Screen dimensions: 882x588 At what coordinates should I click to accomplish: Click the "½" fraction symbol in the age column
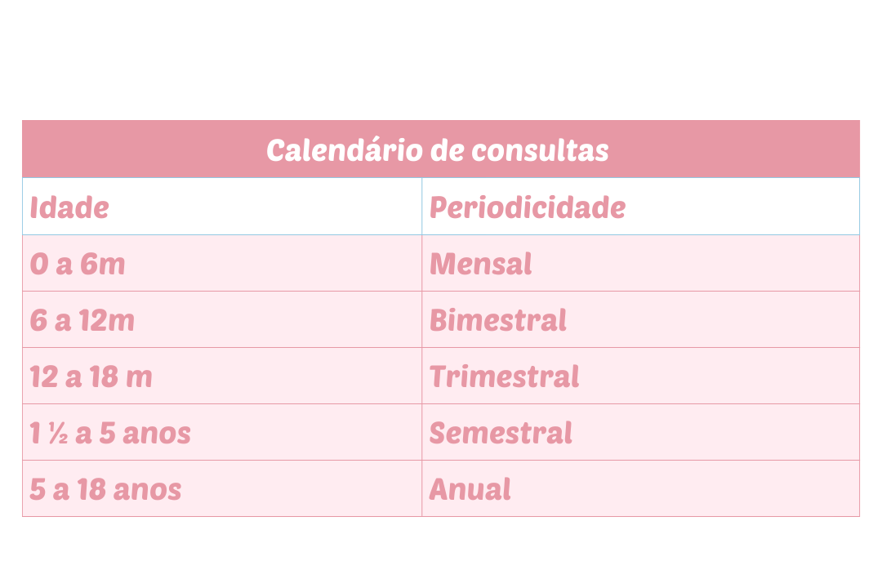coord(57,433)
